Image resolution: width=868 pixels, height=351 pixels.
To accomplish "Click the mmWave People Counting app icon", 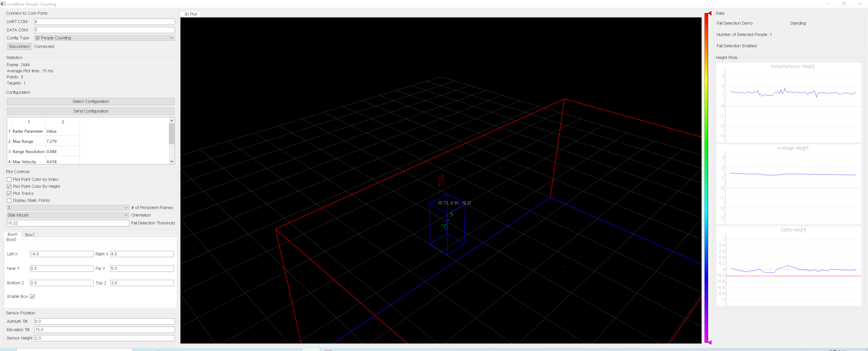I will (x=3, y=4).
